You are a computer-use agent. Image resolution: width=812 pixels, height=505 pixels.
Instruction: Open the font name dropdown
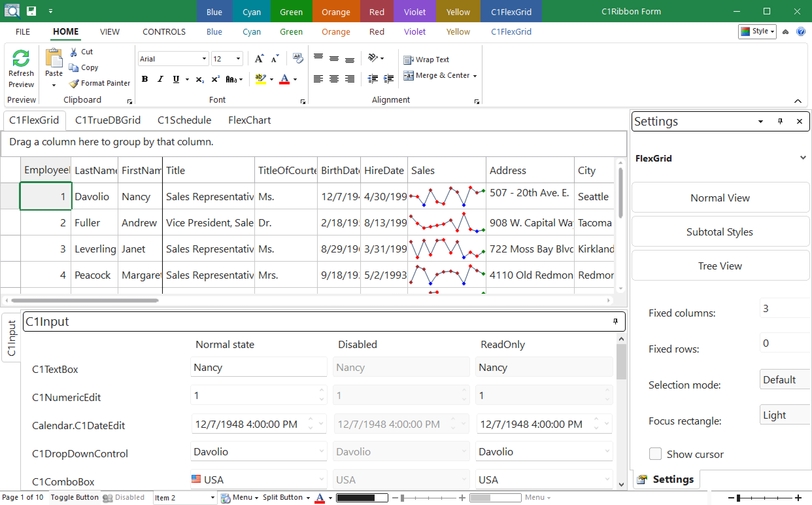pos(204,59)
